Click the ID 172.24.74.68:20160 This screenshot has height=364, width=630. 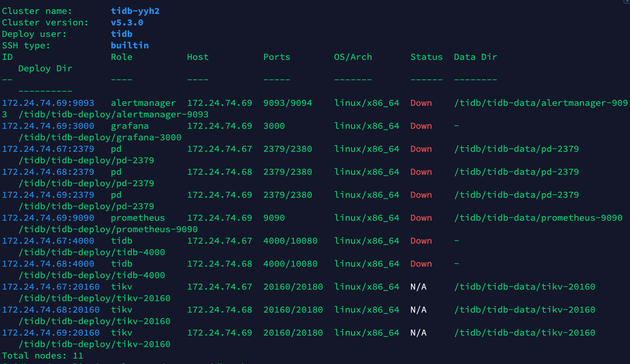[x=51, y=310]
